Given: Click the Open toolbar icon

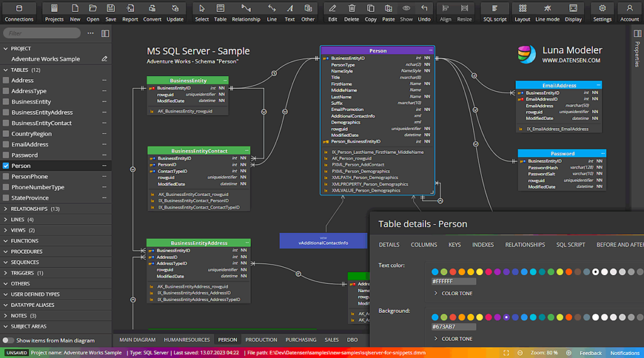Looking at the screenshot, I should [93, 13].
